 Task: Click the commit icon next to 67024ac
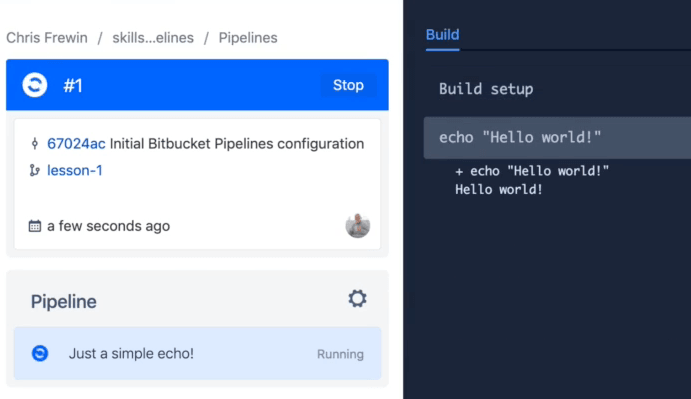35,143
